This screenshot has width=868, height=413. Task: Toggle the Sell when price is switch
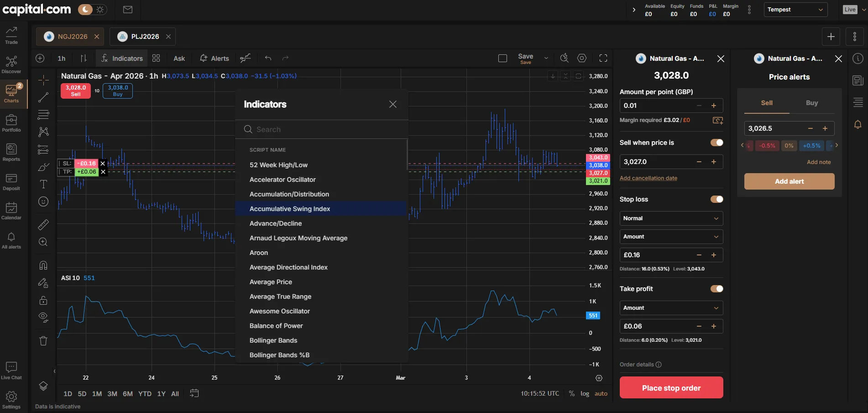coord(717,143)
